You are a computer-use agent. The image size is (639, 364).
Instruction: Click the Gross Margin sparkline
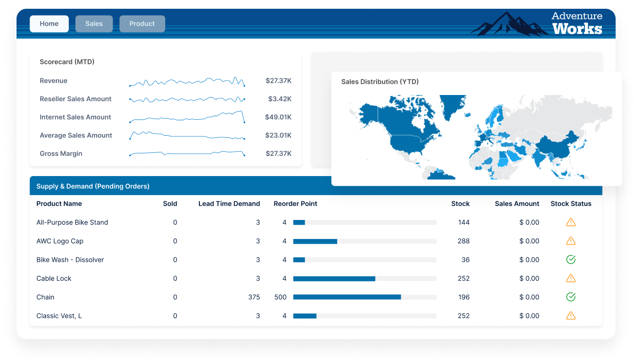coord(187,153)
